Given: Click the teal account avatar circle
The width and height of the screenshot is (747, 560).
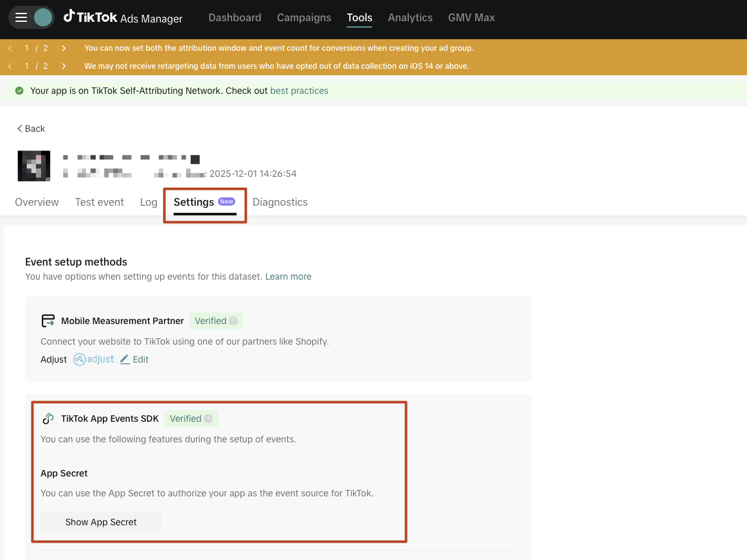Looking at the screenshot, I should tap(43, 17).
